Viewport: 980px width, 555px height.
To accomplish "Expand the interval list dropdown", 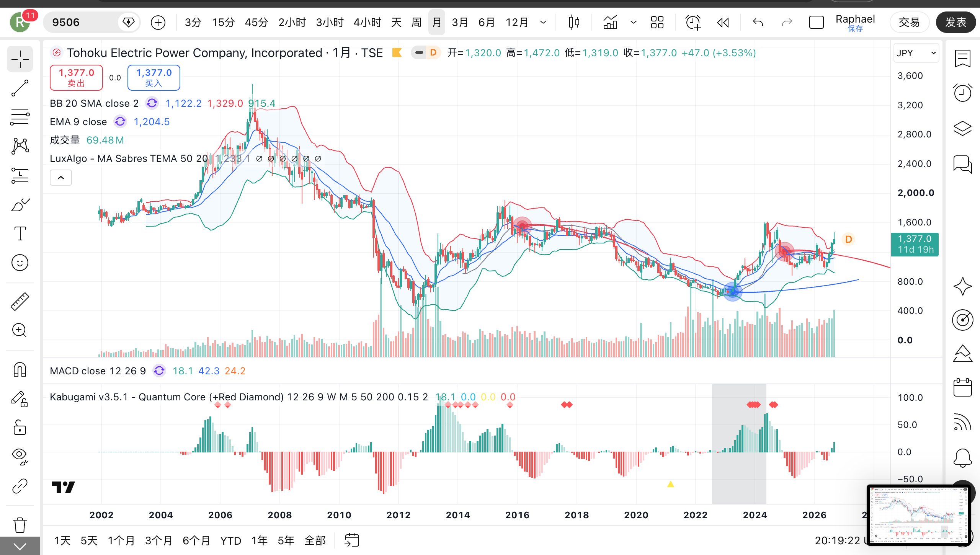I will coord(543,23).
